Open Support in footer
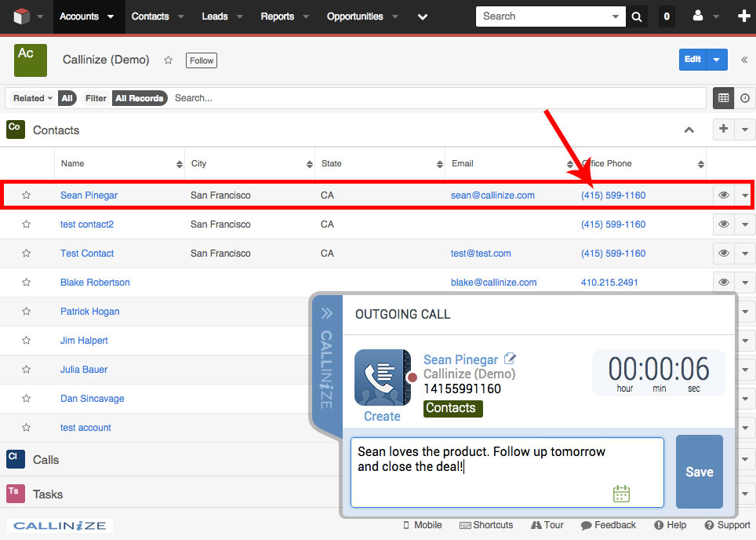This screenshot has height=540, width=756. (728, 525)
